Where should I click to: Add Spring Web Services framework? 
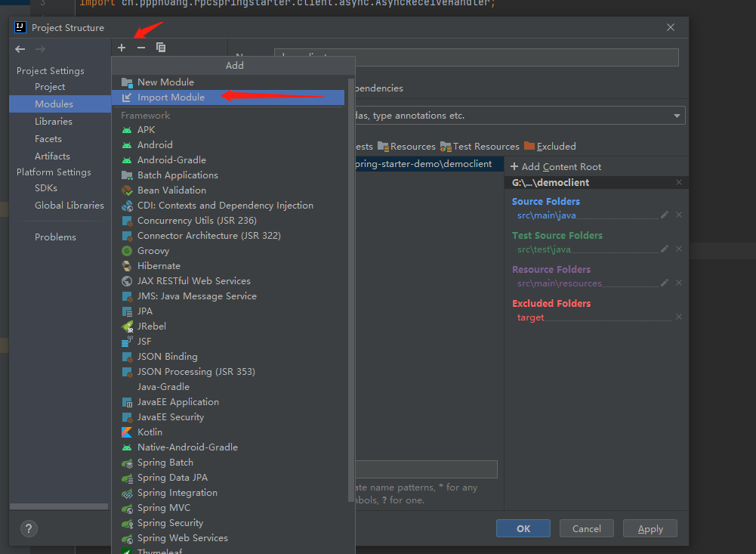point(228,538)
